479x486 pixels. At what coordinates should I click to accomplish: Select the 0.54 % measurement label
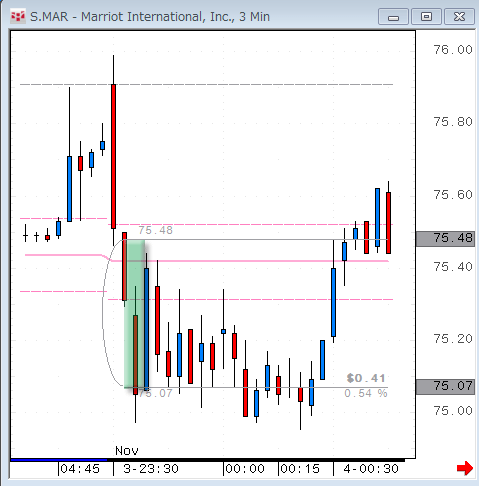(x=366, y=394)
